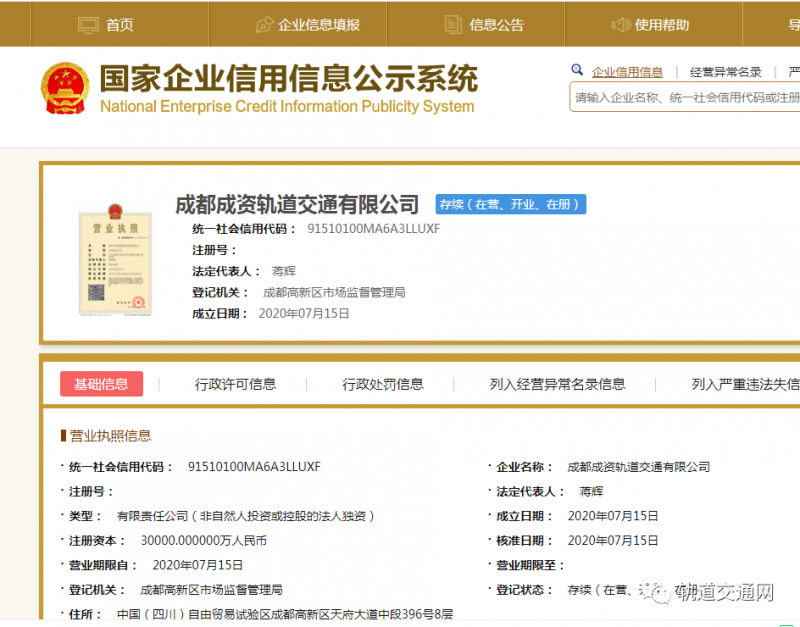The width and height of the screenshot is (800, 627).
Task: Click the monitor icon beside 首页
Action: click(x=88, y=25)
